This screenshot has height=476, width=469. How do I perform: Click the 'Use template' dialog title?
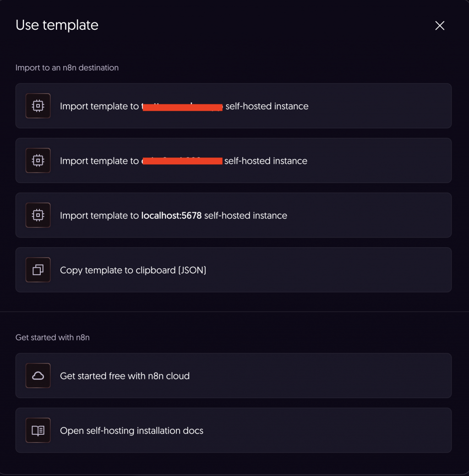pyautogui.click(x=57, y=25)
